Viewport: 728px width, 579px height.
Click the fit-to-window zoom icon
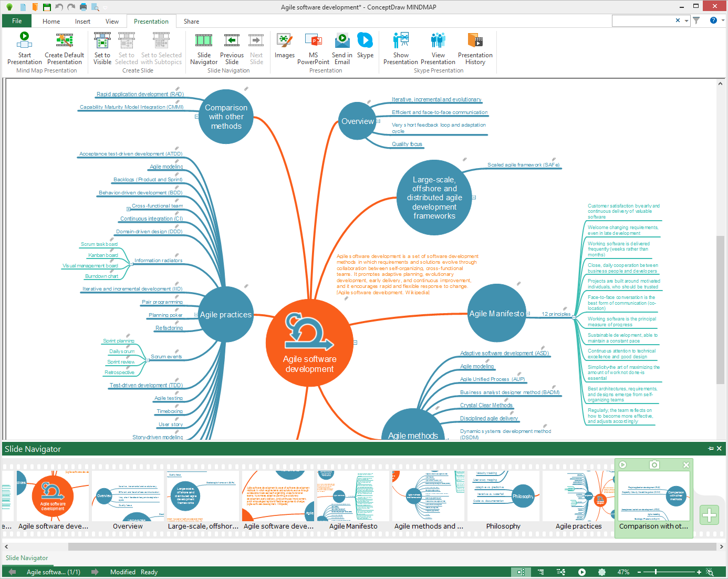coord(710,572)
